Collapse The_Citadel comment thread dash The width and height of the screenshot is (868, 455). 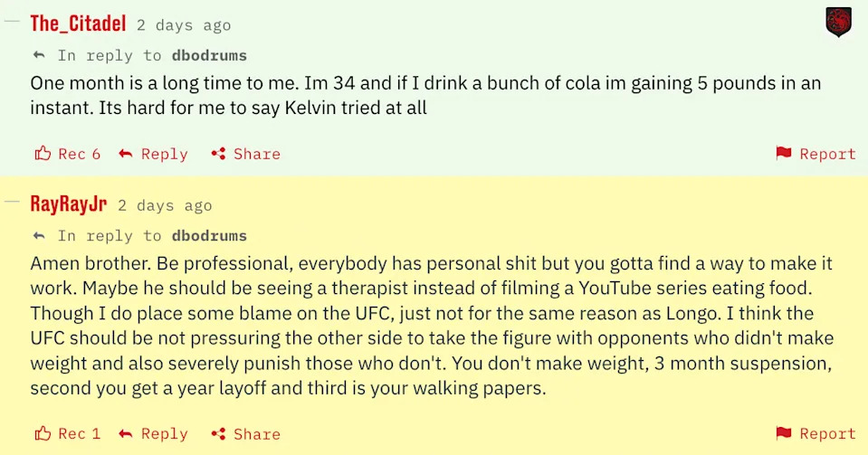(x=13, y=23)
